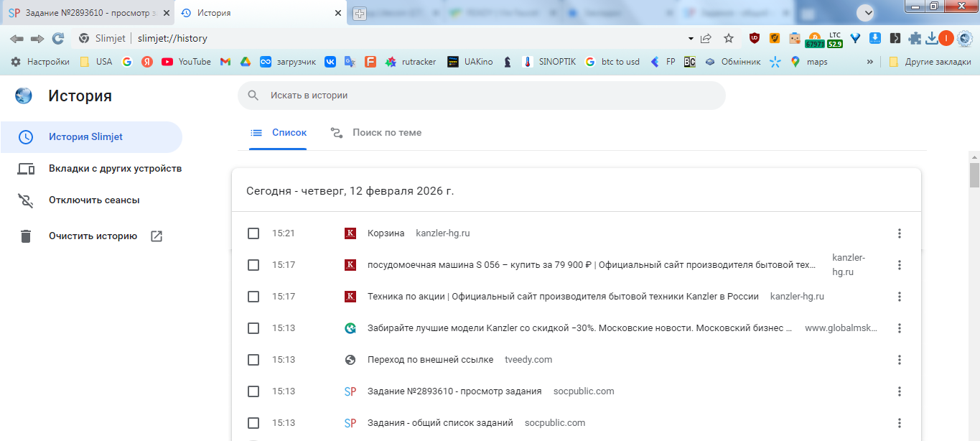The height and width of the screenshot is (441, 980).
Task: Open the chess knight bookmark icon
Action: pos(508,62)
